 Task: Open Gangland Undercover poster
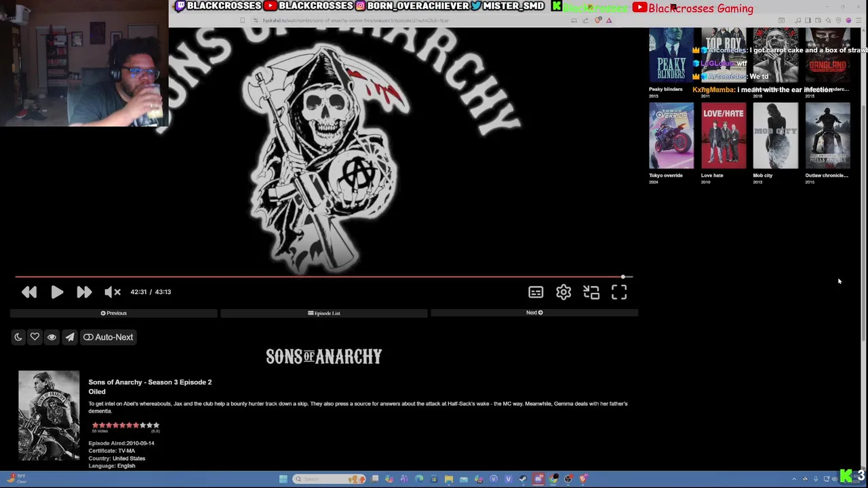coord(827,56)
